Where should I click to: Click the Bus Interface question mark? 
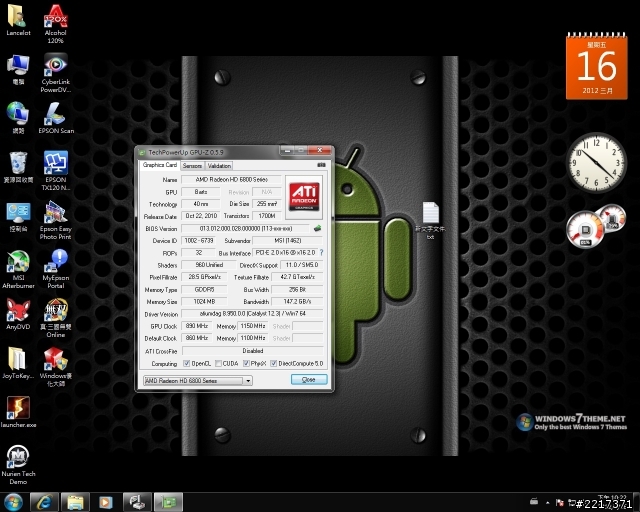(322, 253)
